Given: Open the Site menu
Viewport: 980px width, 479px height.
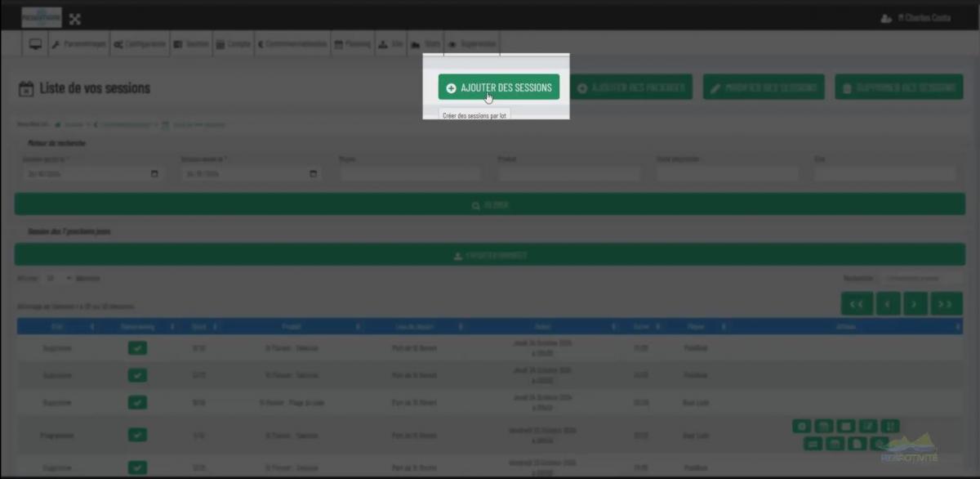Looking at the screenshot, I should click(x=391, y=44).
